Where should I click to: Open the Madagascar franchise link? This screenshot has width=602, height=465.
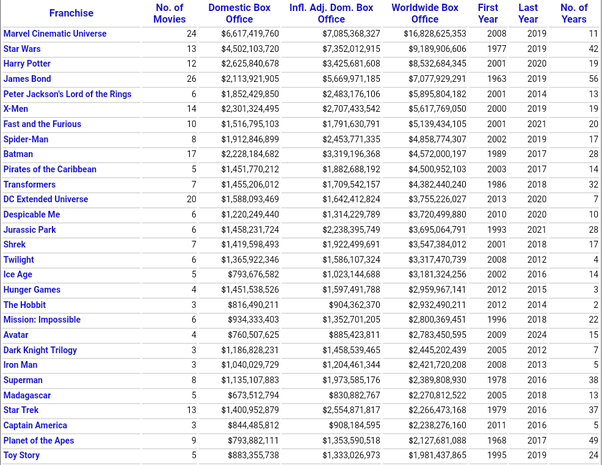(27, 395)
